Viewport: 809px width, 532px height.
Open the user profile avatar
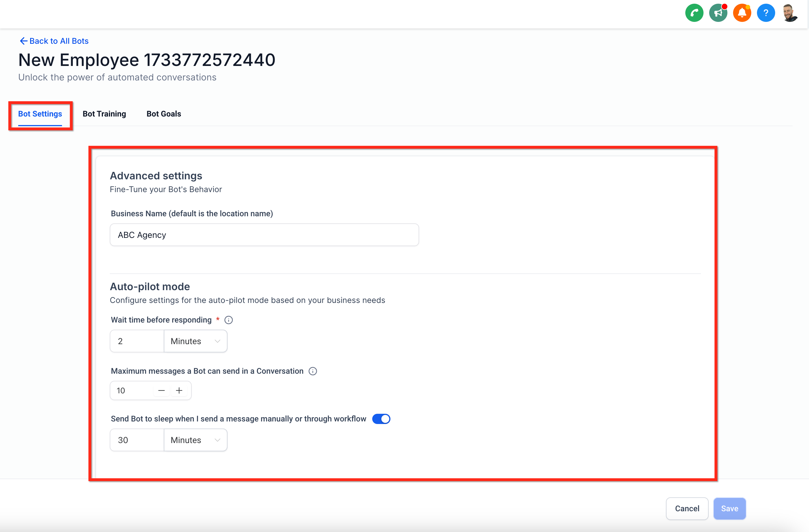[790, 13]
